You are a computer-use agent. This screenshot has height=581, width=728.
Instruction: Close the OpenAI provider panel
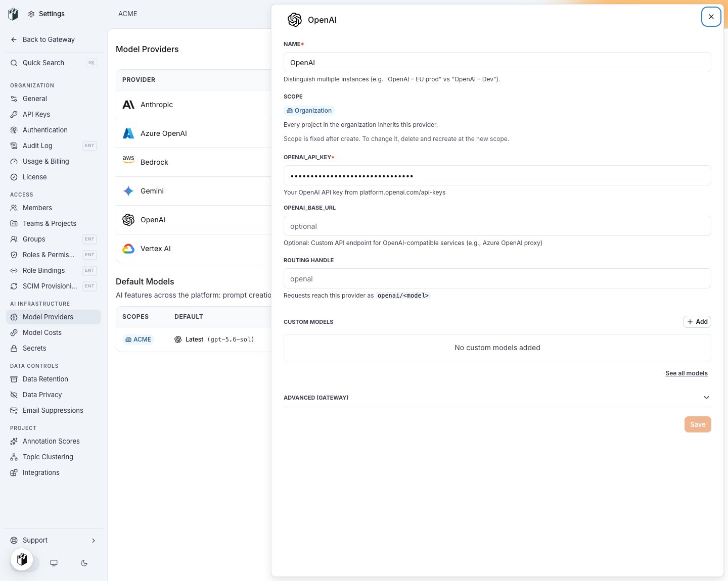711,17
